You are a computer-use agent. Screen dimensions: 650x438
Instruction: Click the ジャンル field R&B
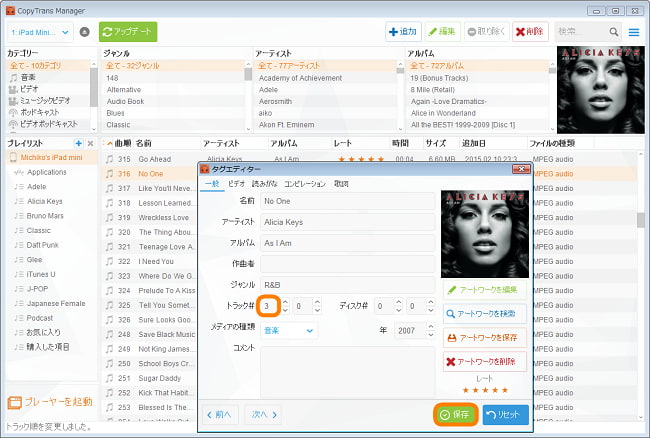(x=347, y=285)
